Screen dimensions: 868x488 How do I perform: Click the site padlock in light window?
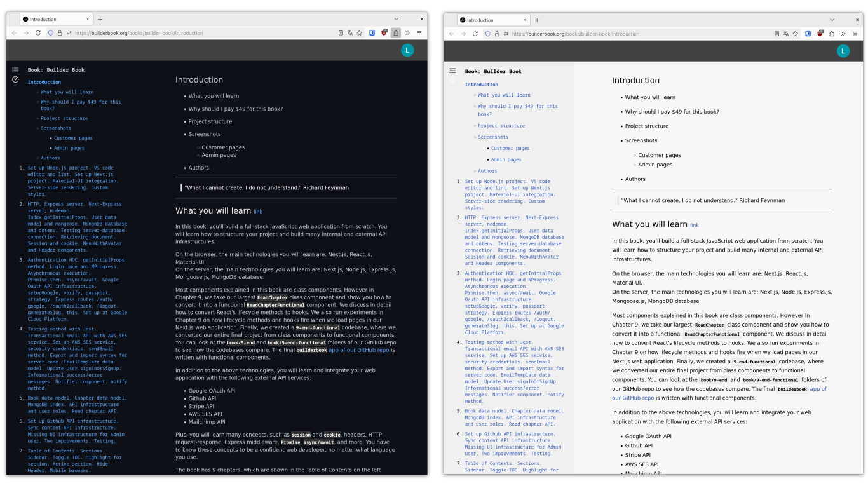click(497, 34)
